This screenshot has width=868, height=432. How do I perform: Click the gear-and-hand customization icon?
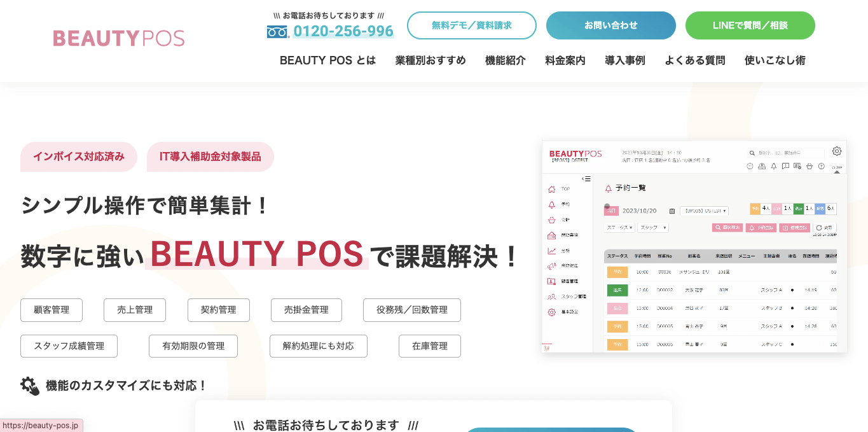point(30,386)
